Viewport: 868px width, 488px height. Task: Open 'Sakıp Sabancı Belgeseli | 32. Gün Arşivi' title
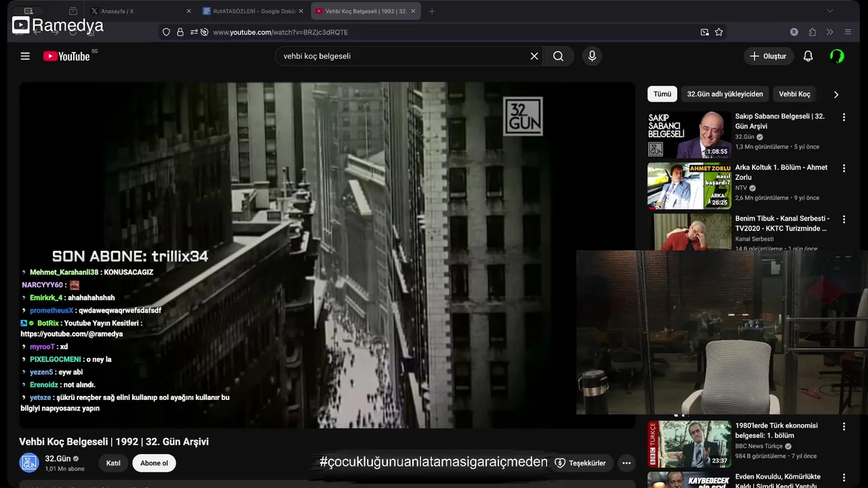pyautogui.click(x=780, y=121)
